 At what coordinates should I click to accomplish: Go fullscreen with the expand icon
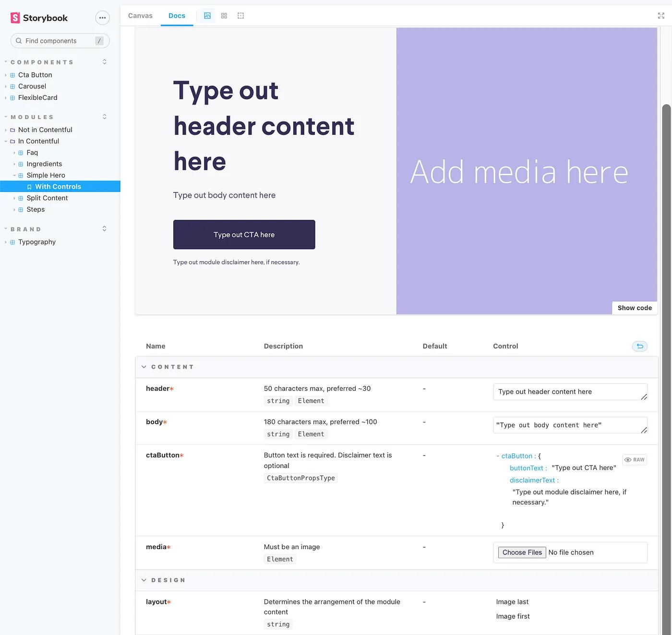[661, 15]
